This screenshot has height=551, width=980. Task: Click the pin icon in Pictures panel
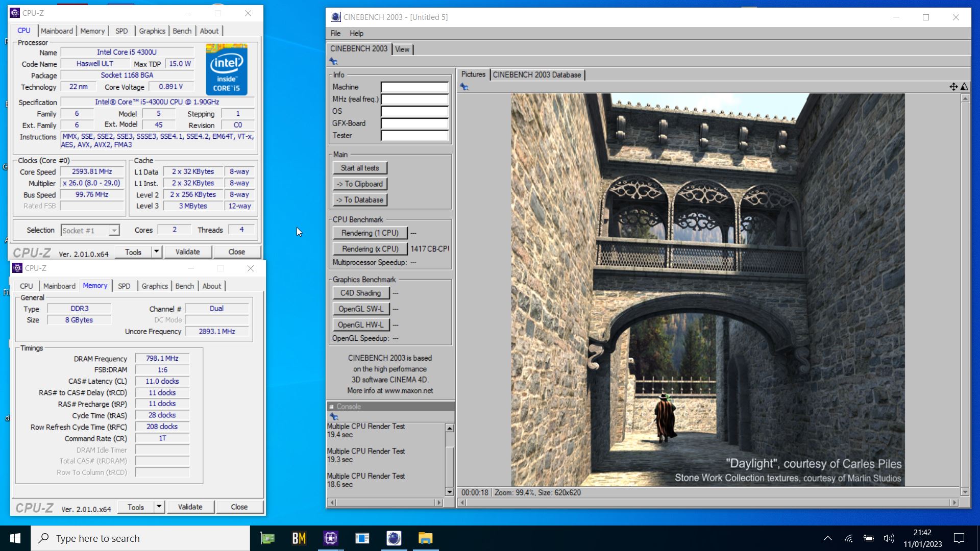coord(464,87)
